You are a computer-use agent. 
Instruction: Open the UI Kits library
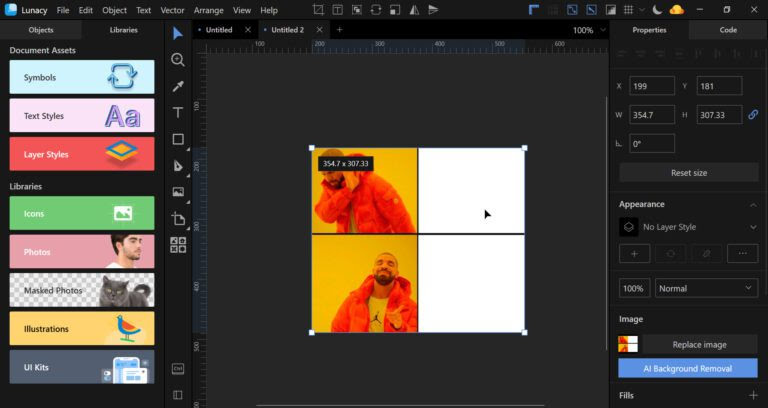pos(82,367)
